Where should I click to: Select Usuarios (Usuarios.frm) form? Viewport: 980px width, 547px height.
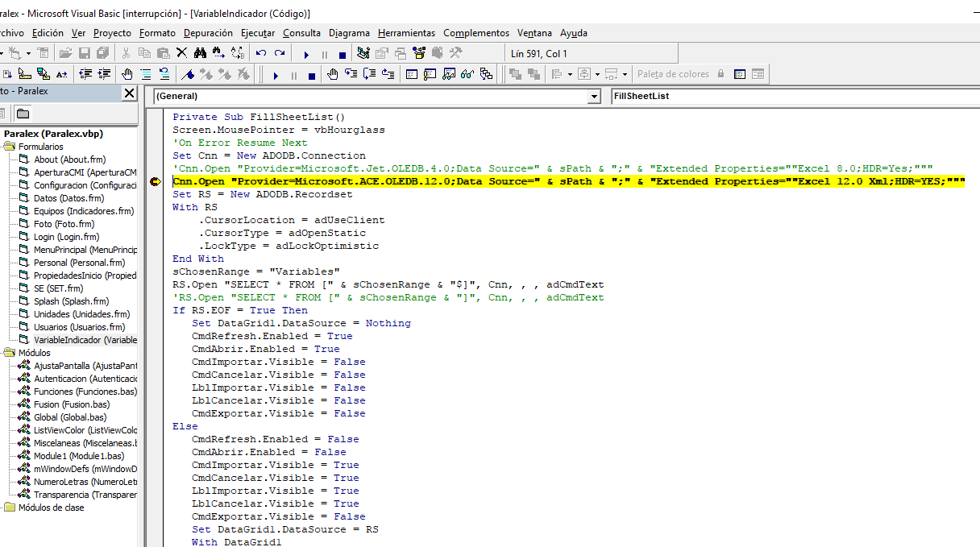79,327
